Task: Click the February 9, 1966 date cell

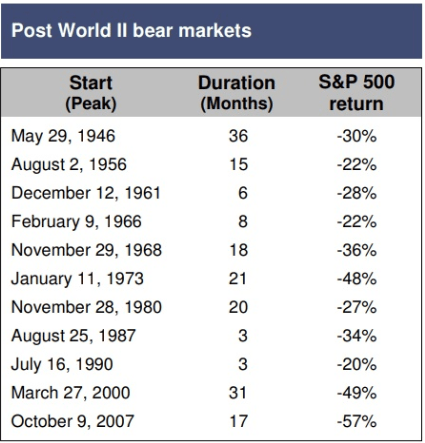Action: pos(76,222)
